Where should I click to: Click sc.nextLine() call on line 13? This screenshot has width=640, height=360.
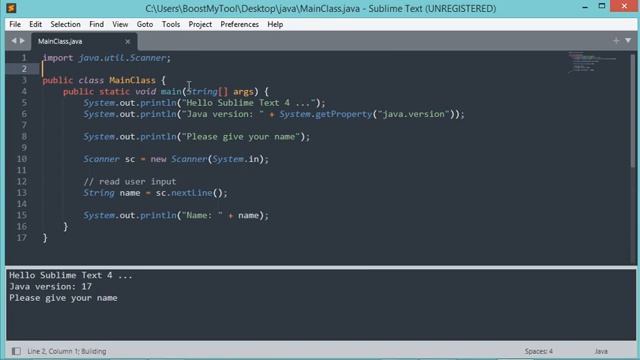click(189, 193)
